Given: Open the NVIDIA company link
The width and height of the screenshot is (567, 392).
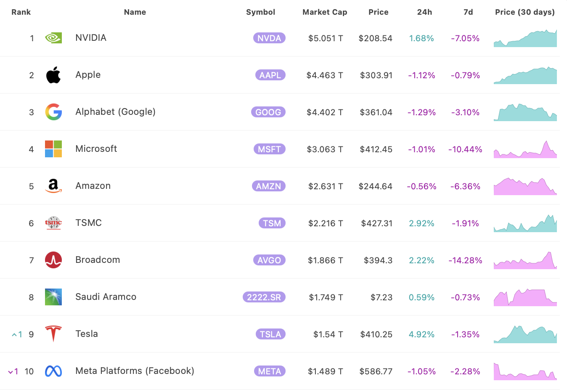Looking at the screenshot, I should 91,38.
